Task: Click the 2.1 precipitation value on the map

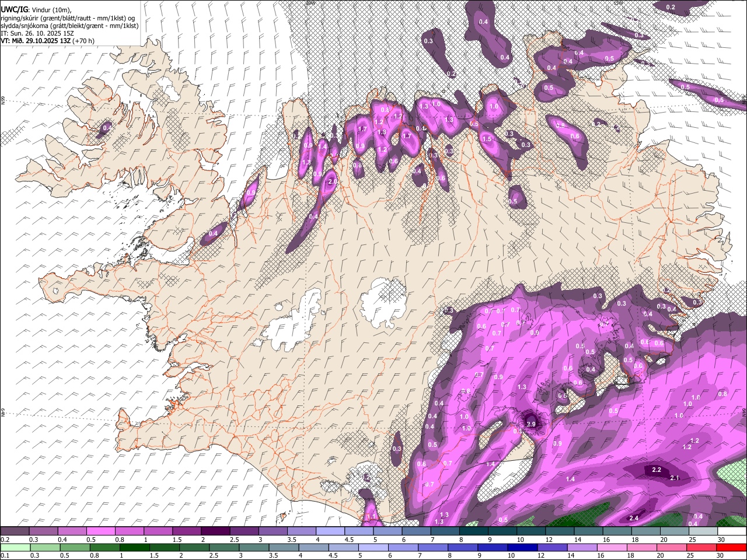Action: pyautogui.click(x=675, y=478)
